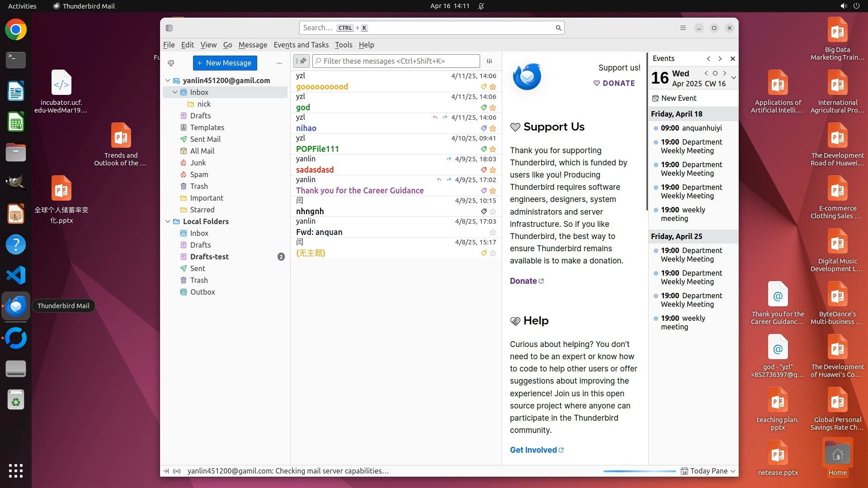Click the New Event calendar icon
Viewport: 868px width, 488px height.
pos(655,98)
